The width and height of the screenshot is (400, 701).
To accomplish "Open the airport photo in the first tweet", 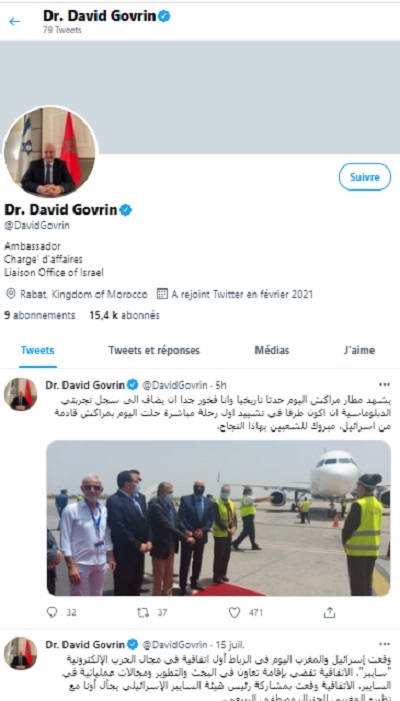I will pos(218,518).
